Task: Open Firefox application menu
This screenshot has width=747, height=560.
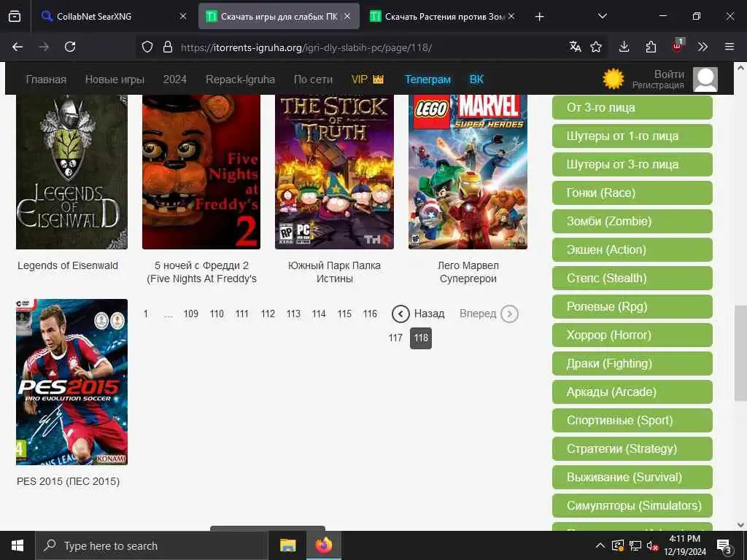Action: pos(729,47)
